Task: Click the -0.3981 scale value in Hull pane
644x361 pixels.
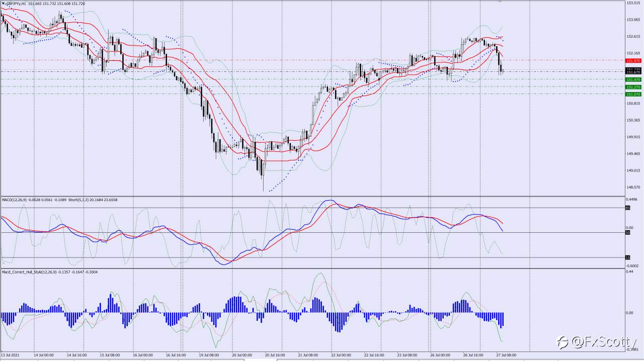Action: pos(633,349)
